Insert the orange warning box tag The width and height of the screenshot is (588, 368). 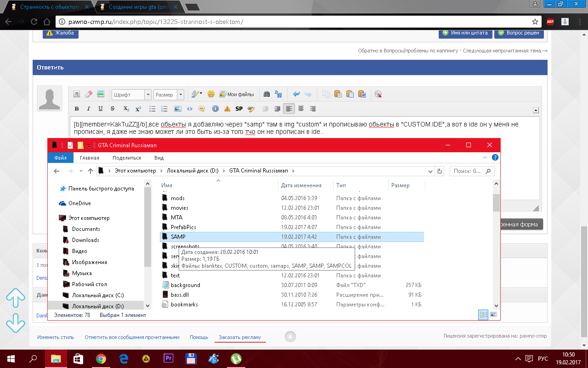227,109
